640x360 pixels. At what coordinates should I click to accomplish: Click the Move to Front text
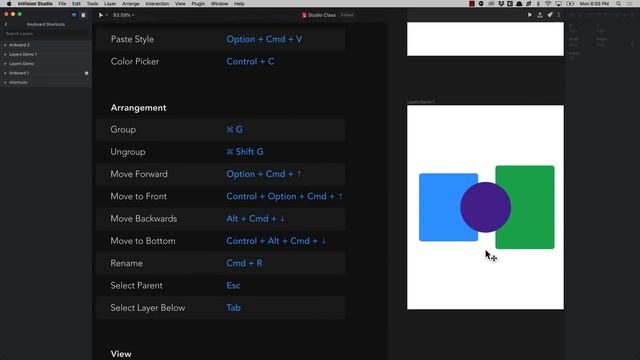click(138, 196)
